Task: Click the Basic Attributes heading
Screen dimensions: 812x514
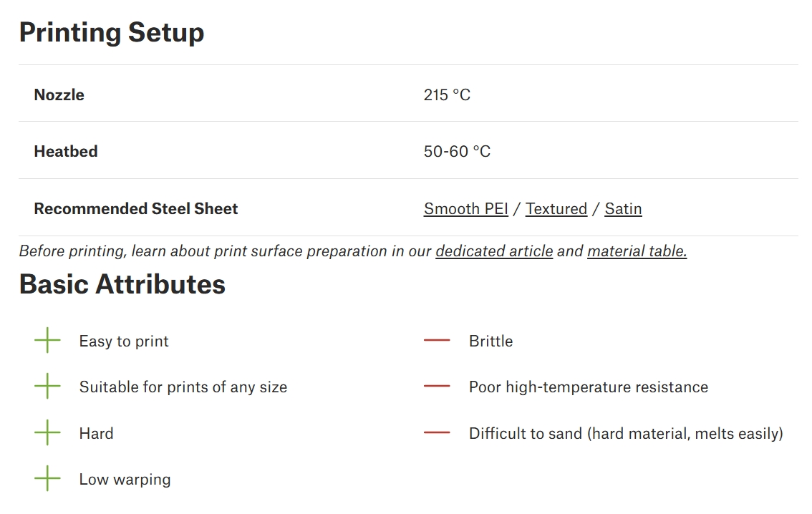Action: tap(122, 284)
